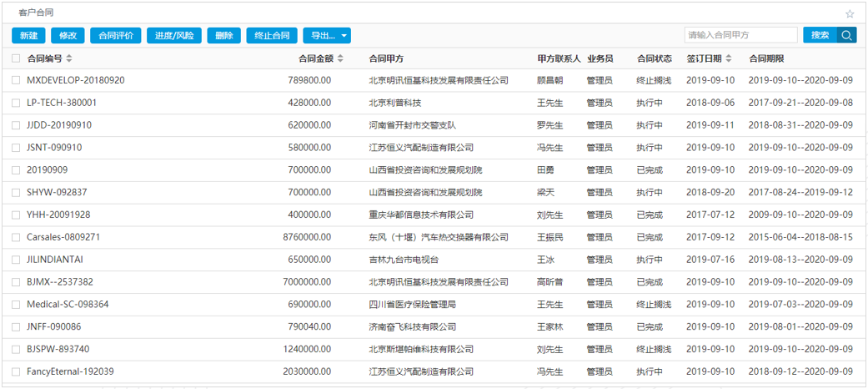Sort by 签订日期 arrows icon
The height and width of the screenshot is (389, 868).
point(729,58)
